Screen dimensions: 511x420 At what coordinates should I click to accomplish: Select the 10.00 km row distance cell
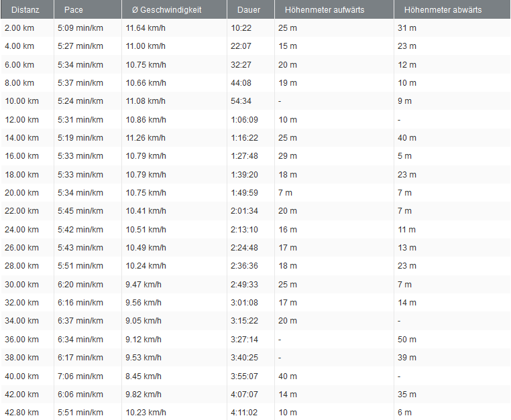[21, 101]
